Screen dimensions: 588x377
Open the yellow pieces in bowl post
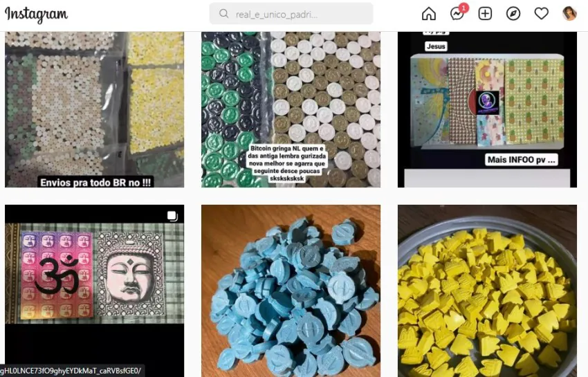pyautogui.click(x=487, y=291)
